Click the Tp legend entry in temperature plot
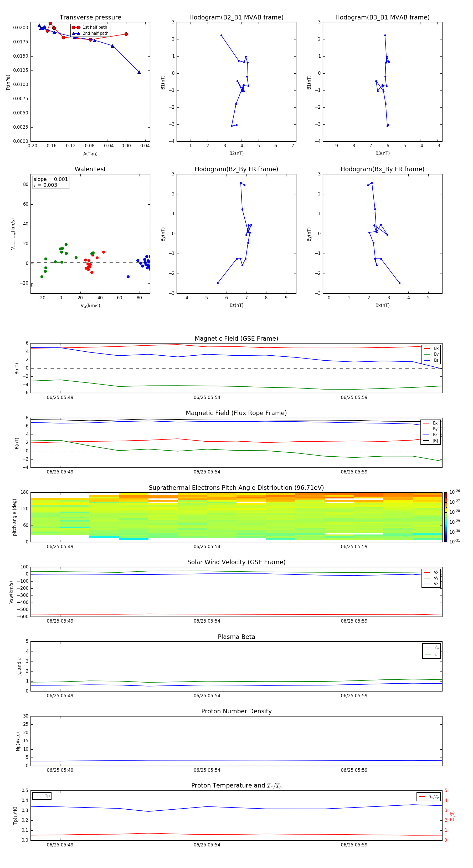 [x=42, y=796]
